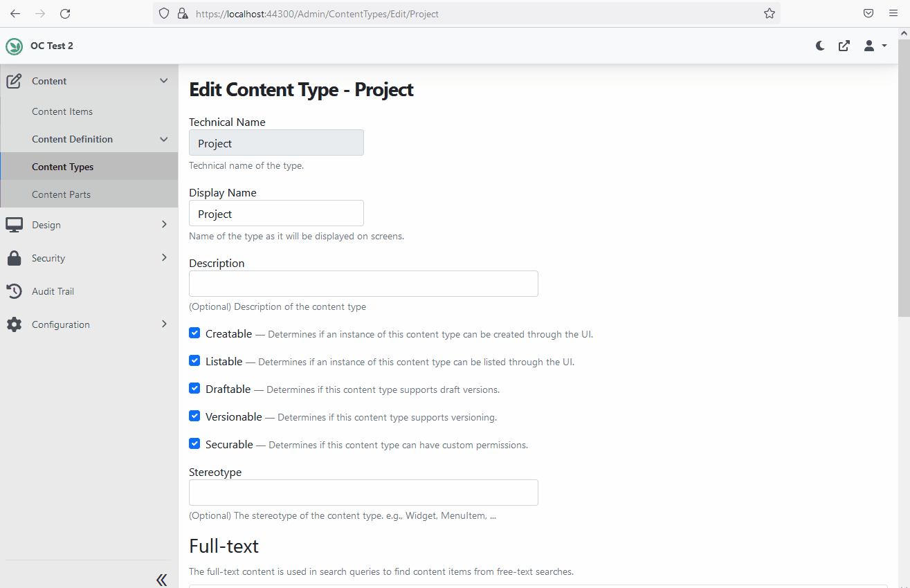
Task: Open the user account menu icon
Action: tap(869, 46)
